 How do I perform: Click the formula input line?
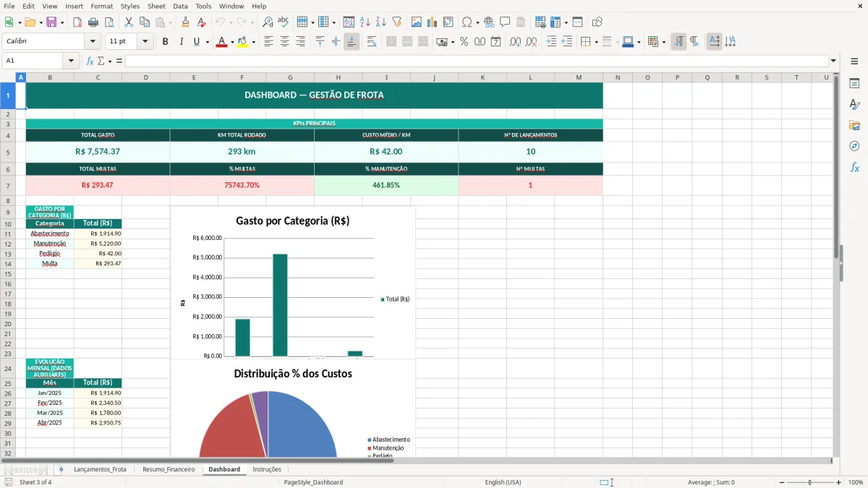pos(477,61)
